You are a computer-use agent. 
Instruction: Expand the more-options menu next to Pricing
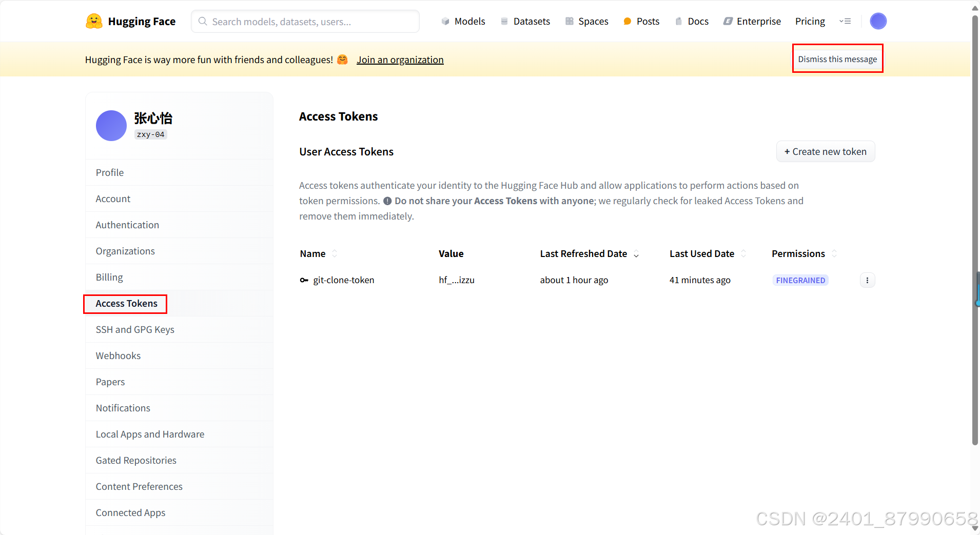(845, 22)
